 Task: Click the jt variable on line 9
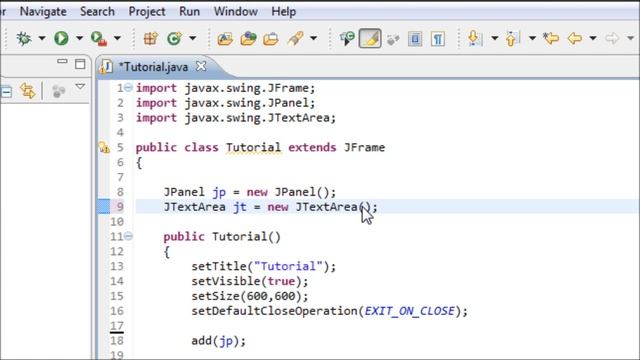(x=240, y=207)
